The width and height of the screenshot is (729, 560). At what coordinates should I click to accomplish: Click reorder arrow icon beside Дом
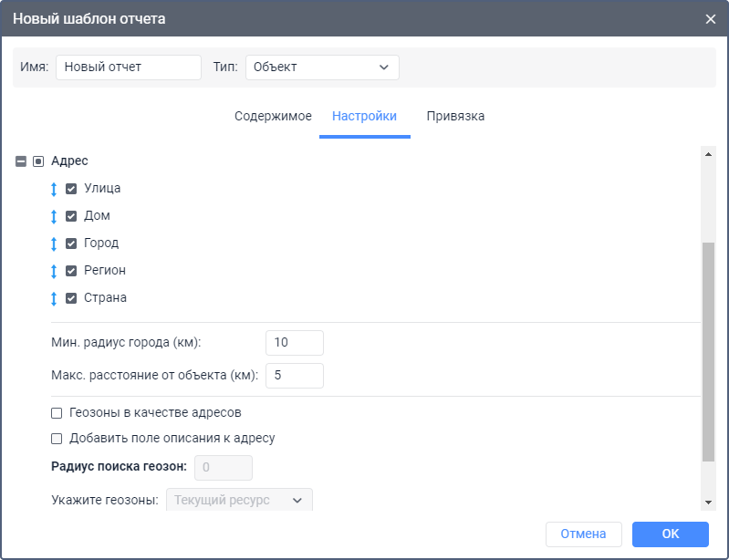point(54,216)
